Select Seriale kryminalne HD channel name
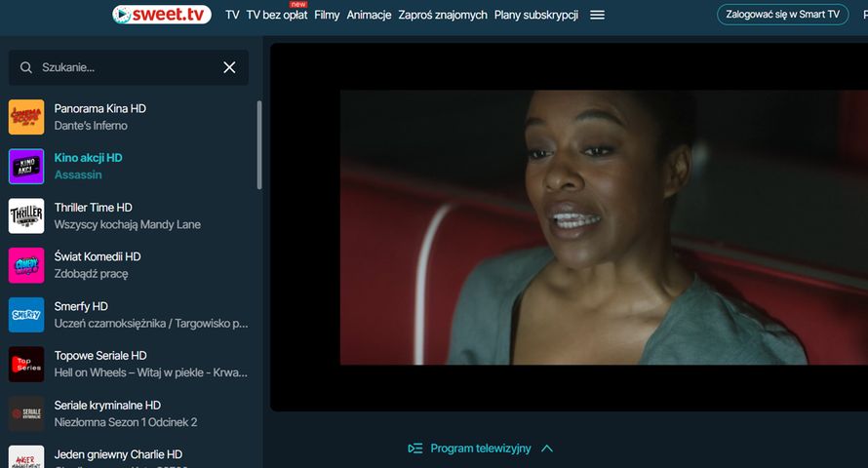This screenshot has height=468, width=868. [x=107, y=406]
